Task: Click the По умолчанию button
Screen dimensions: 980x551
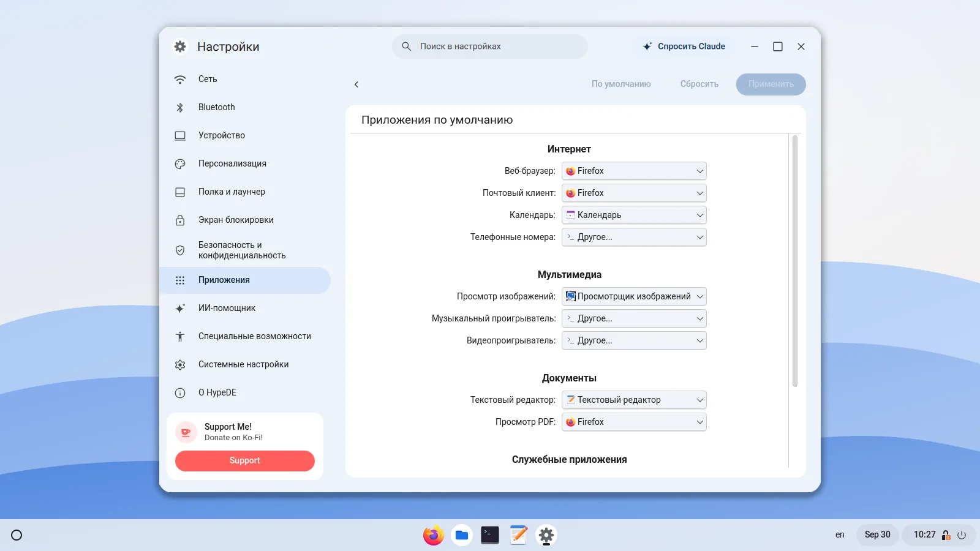Action: [621, 84]
